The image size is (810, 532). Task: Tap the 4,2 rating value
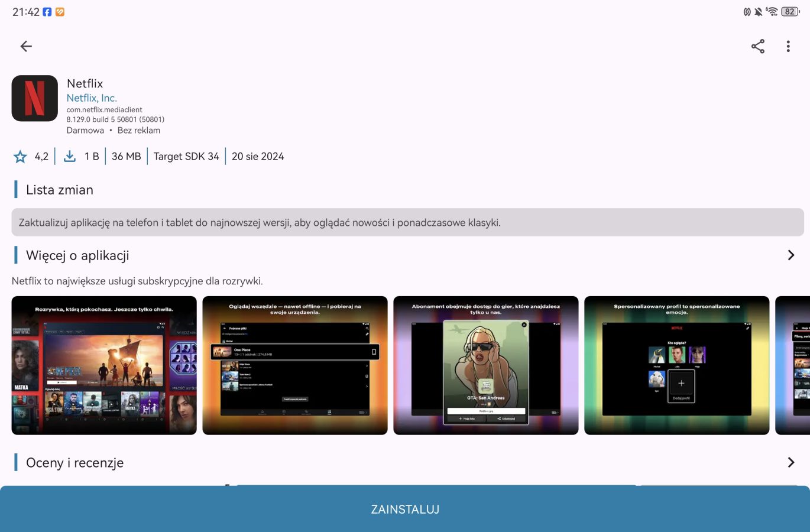tap(41, 157)
